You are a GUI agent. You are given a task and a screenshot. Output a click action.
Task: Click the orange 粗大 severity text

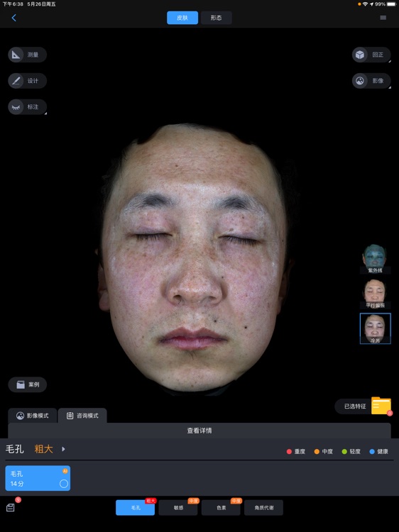[x=43, y=449]
